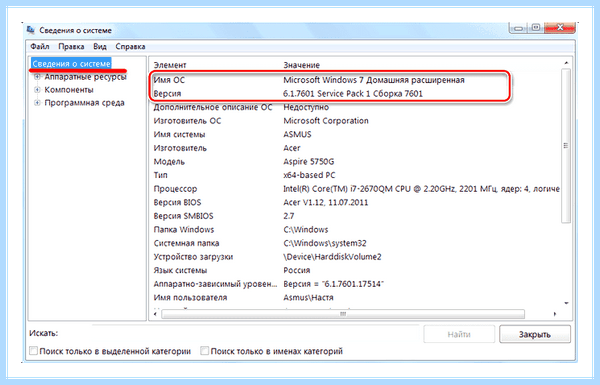600x385 pixels.
Task: Click the Aspire 5750G value
Action: (x=308, y=162)
